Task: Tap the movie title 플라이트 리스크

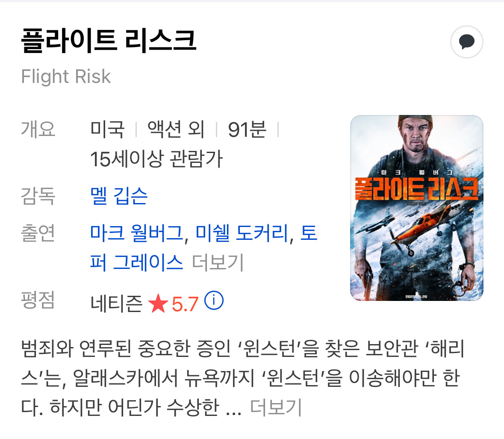Action: (x=109, y=41)
